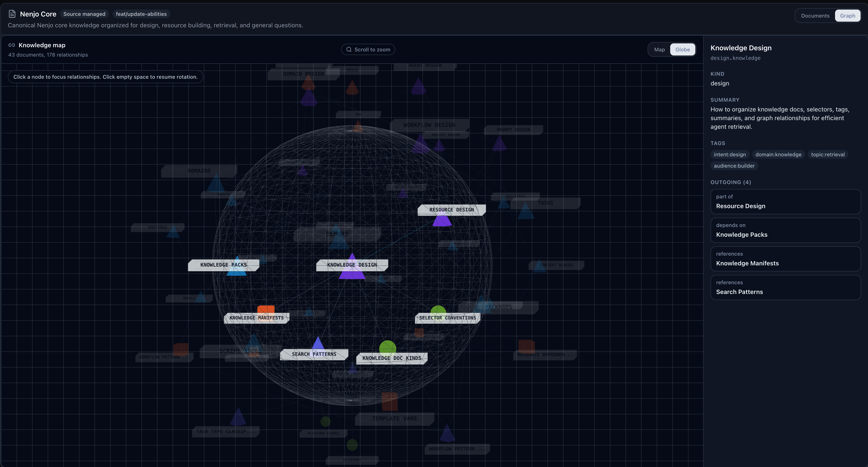Click the Glossary node label
Image resolution: width=868 pixels, height=467 pixels.
click(352, 460)
